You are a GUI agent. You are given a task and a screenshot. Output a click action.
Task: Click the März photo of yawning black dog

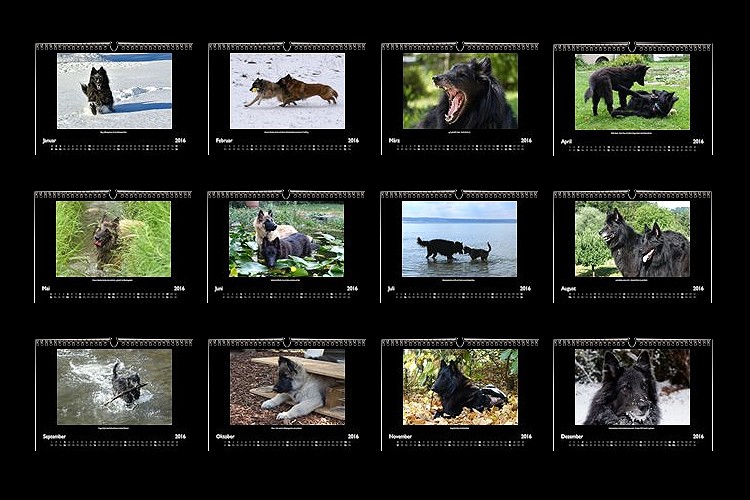click(460, 91)
